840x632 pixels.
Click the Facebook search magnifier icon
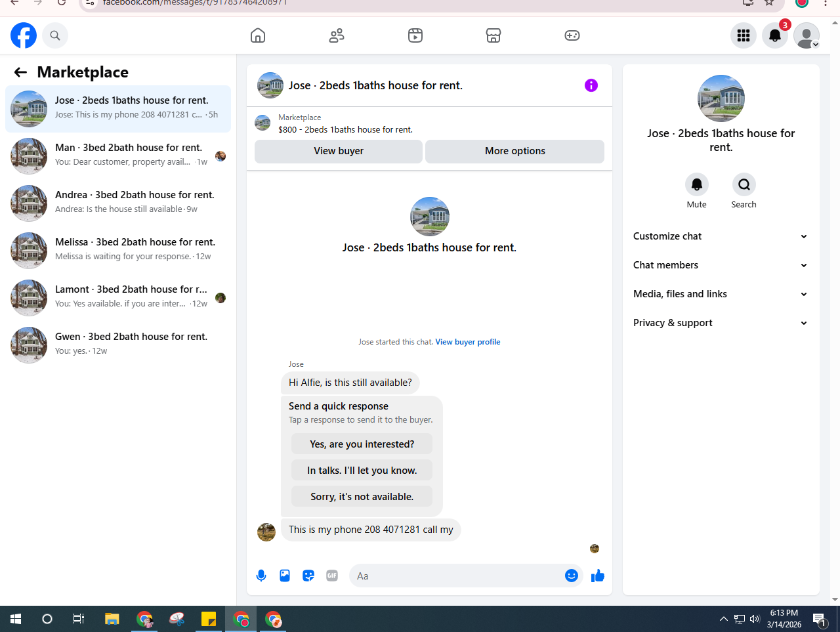pyautogui.click(x=55, y=35)
